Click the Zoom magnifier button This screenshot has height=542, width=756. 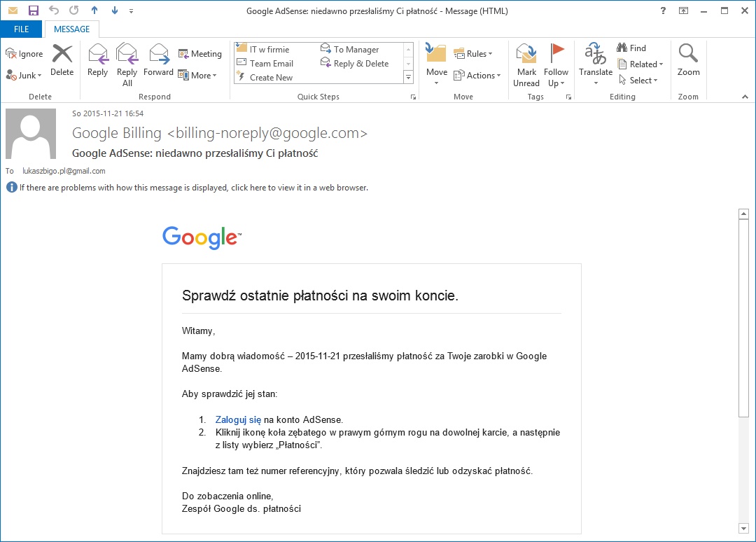688,60
